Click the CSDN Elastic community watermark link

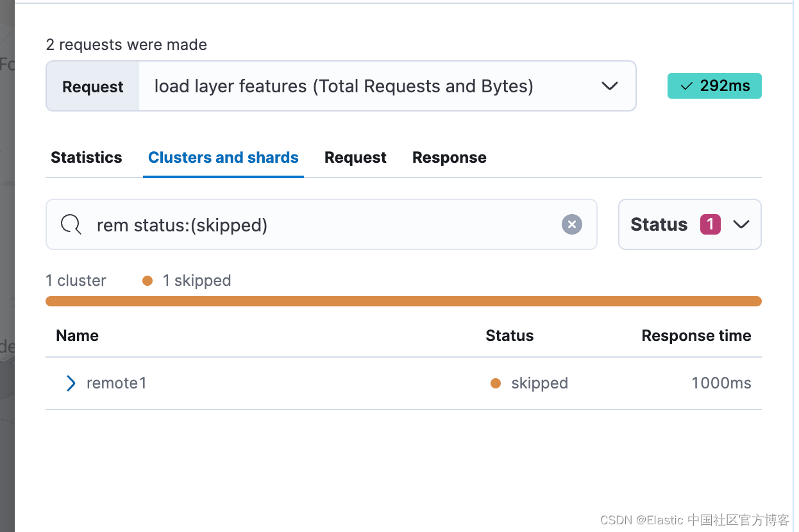tap(696, 520)
